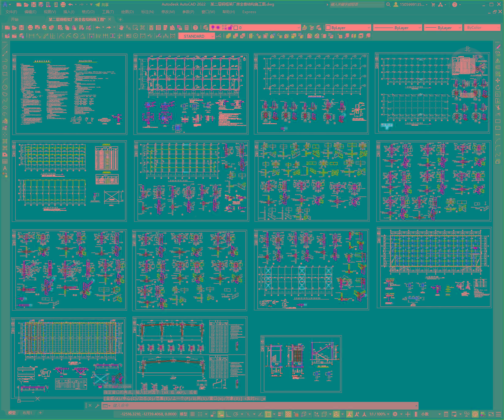Open the 标注(N) menu
The height and width of the screenshot is (420, 504).
point(147,12)
